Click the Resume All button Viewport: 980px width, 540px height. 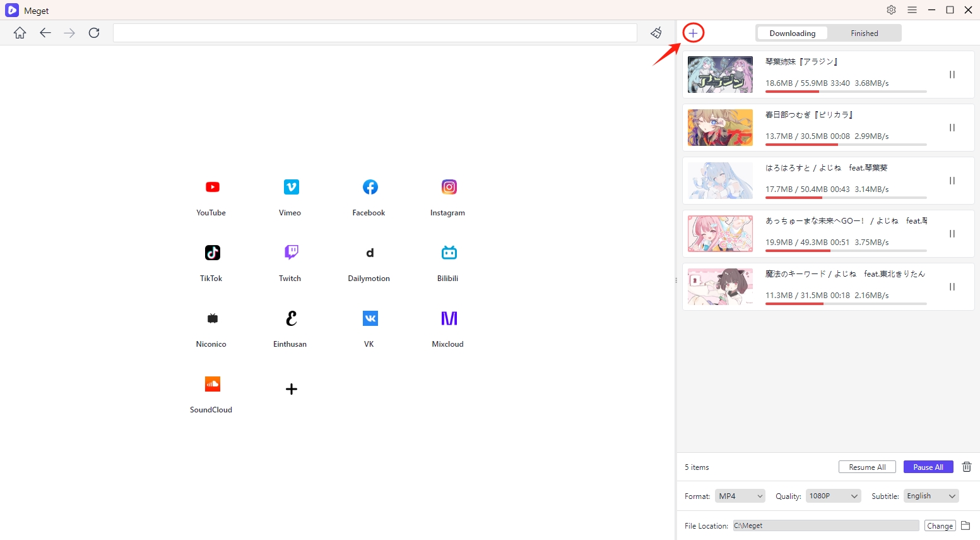coord(867,467)
